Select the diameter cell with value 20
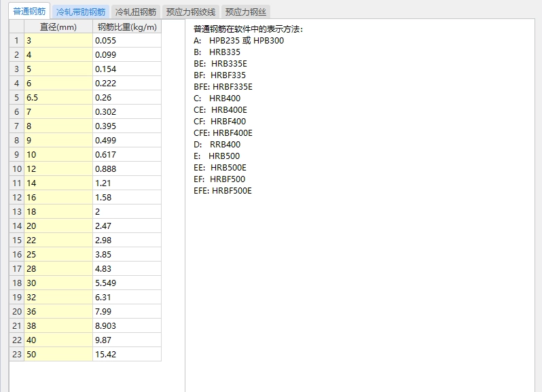 coord(58,226)
